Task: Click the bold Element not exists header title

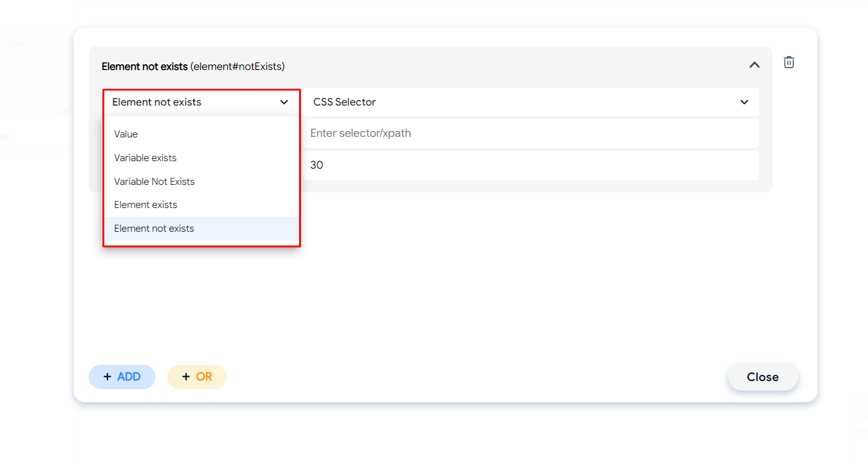Action: pyautogui.click(x=144, y=66)
